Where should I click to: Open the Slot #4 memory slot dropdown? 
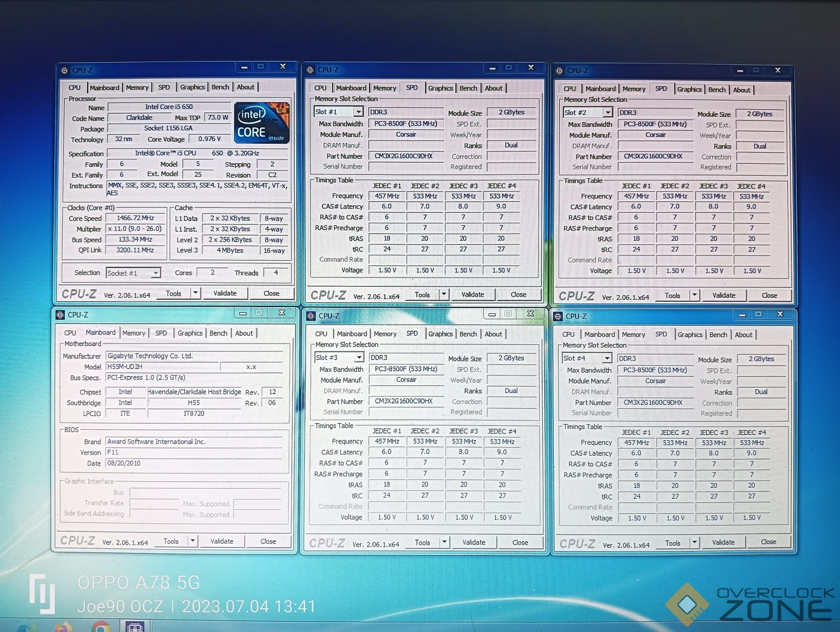click(607, 358)
